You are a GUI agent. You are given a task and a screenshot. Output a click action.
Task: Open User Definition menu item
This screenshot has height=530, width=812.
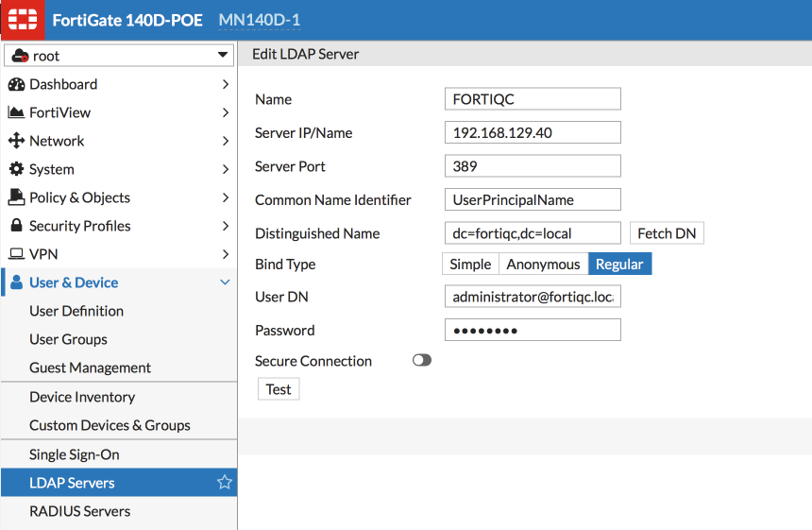coord(119,311)
